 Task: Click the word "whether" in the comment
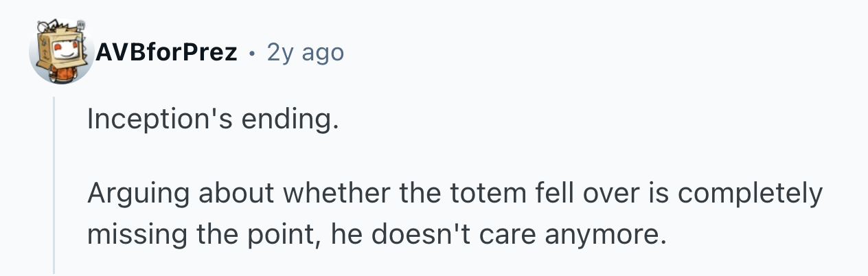[x=337, y=194]
